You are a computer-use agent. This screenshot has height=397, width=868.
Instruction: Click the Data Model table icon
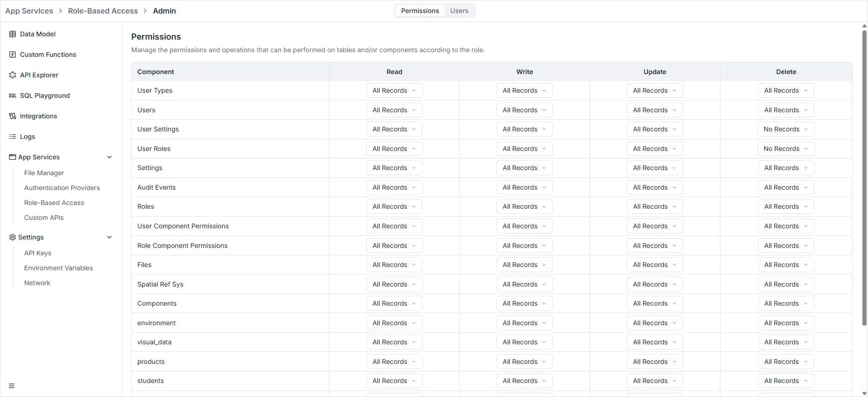click(x=13, y=34)
